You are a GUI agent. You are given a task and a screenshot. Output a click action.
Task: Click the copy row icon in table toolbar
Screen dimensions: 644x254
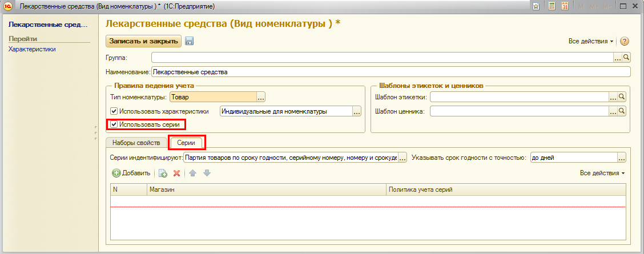pyautogui.click(x=163, y=173)
